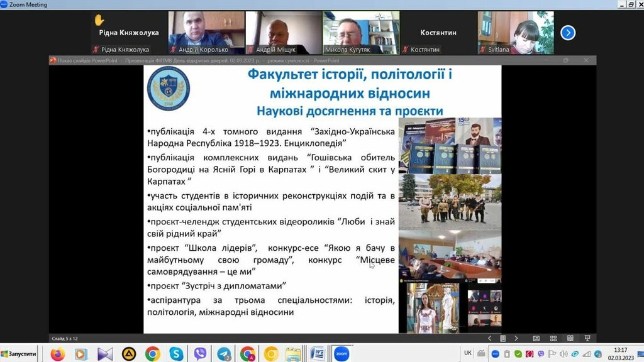
Task: Open Firefox from the taskbar
Action: [x=58, y=354]
